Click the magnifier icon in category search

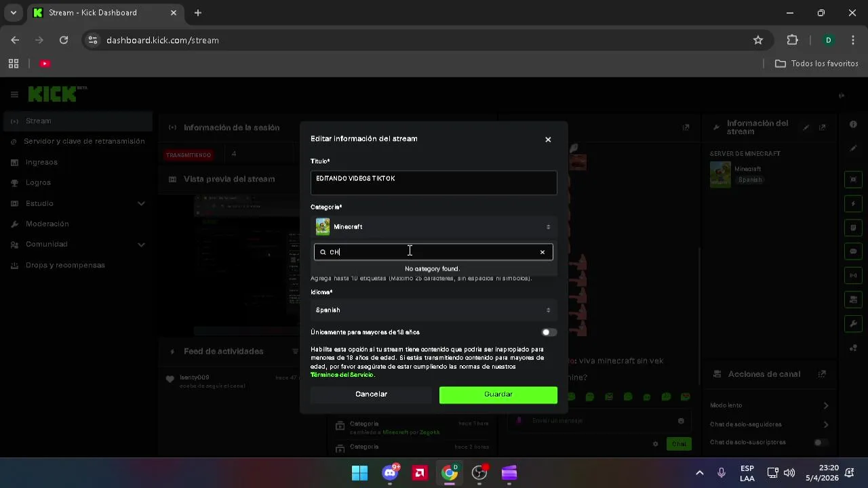(323, 252)
